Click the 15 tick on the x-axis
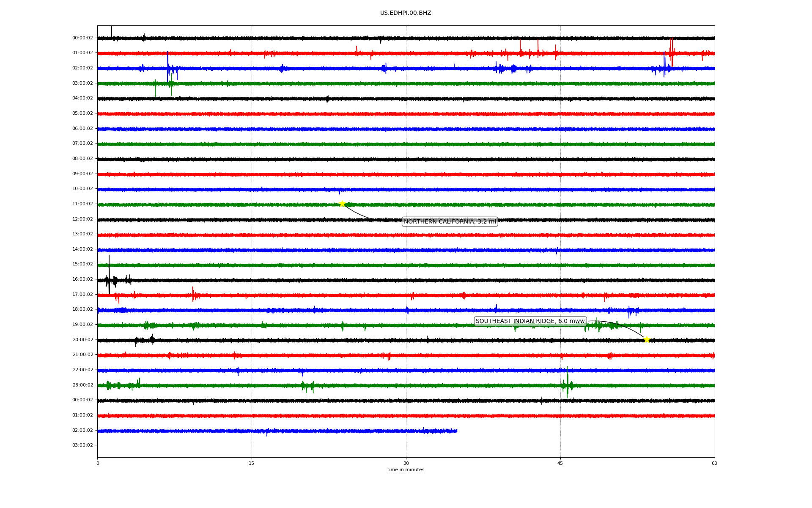Viewport: 812px width, 508px height. pos(252,463)
